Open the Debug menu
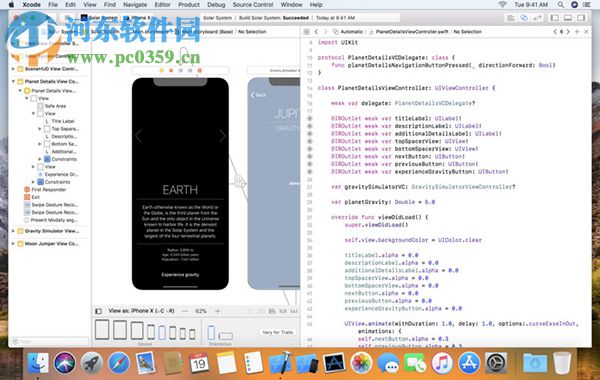Screen dimensions: 600x380 tap(216, 5)
